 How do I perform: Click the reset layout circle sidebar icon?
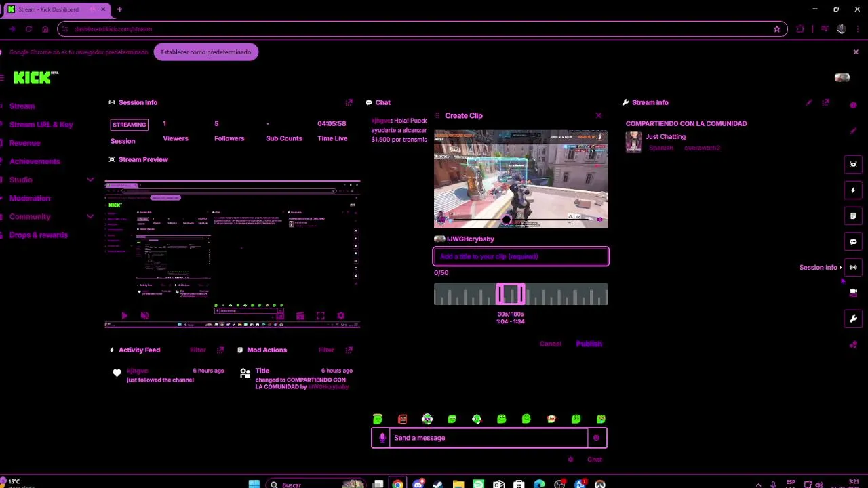pos(853,105)
